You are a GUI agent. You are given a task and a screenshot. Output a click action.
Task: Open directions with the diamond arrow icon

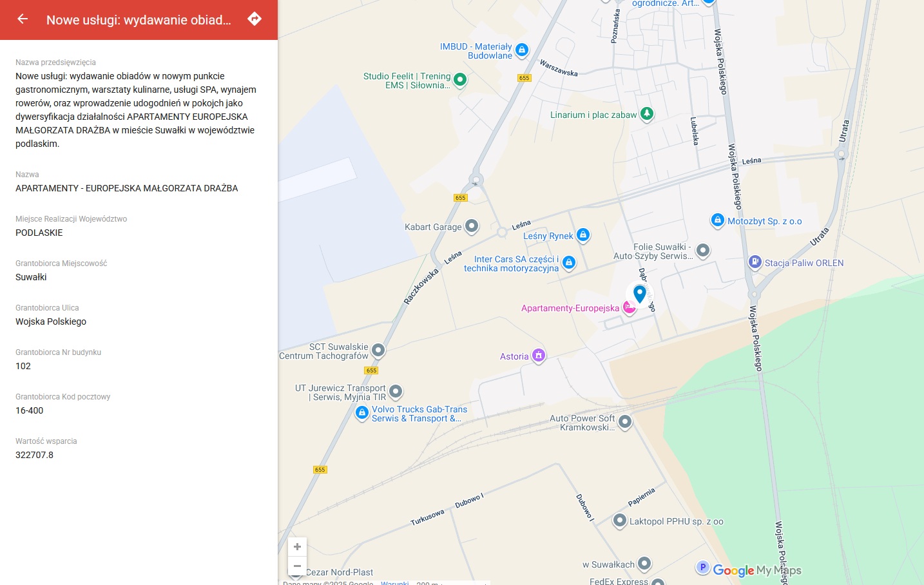coord(255,19)
